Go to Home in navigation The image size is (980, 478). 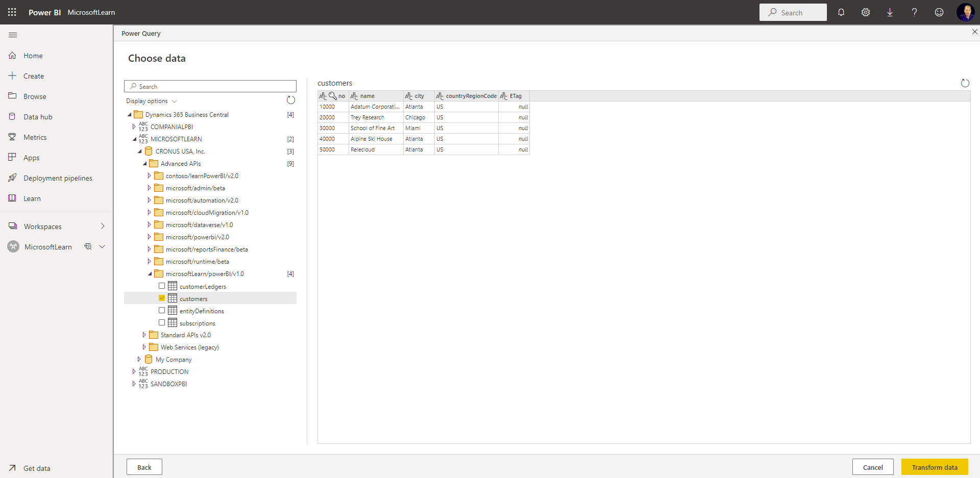point(56,56)
